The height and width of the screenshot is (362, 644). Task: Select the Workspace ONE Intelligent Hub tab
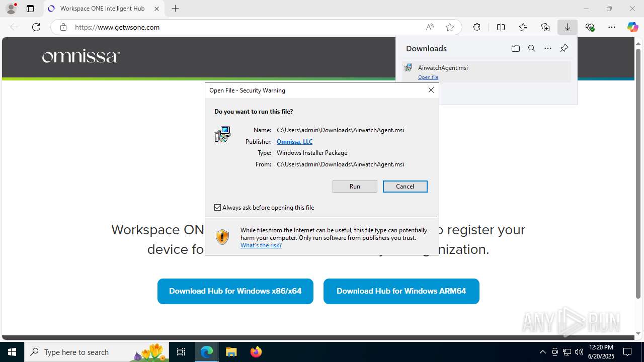[x=104, y=9]
